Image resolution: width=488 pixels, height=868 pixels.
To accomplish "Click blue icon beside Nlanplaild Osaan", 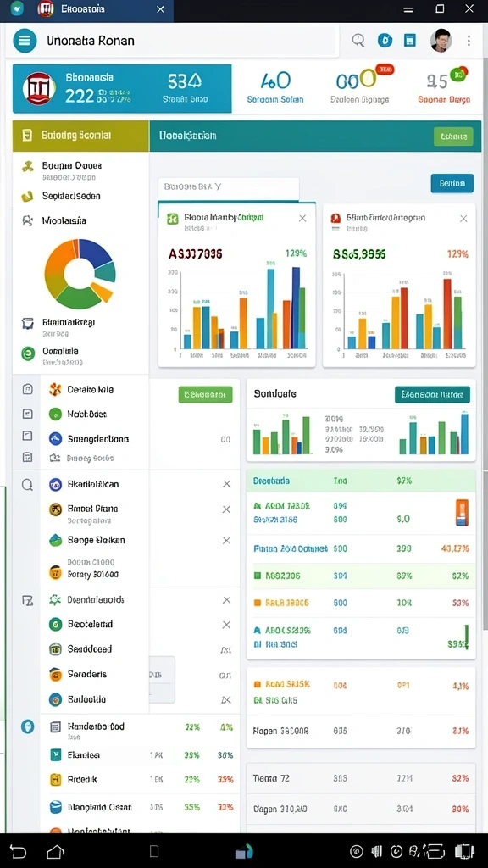I will (x=55, y=808).
